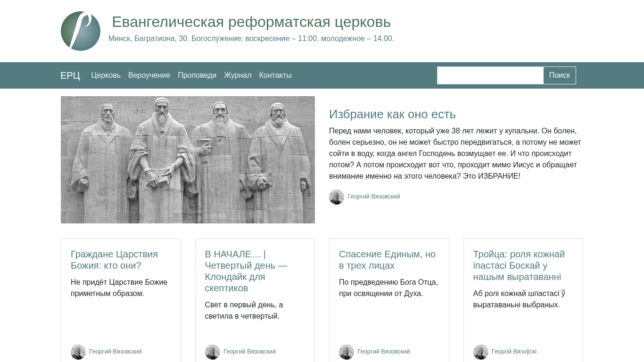
Task: Open article 'Избрание как оно есть'
Action: [x=392, y=114]
